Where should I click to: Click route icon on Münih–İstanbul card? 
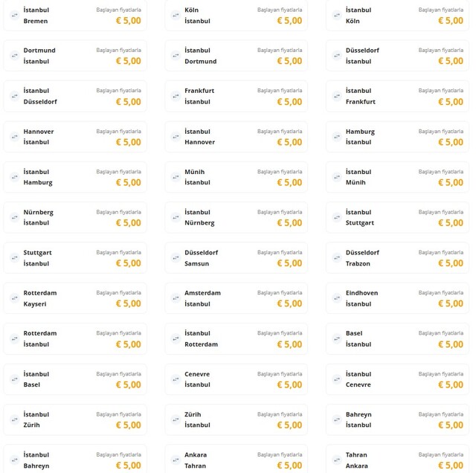tap(176, 176)
